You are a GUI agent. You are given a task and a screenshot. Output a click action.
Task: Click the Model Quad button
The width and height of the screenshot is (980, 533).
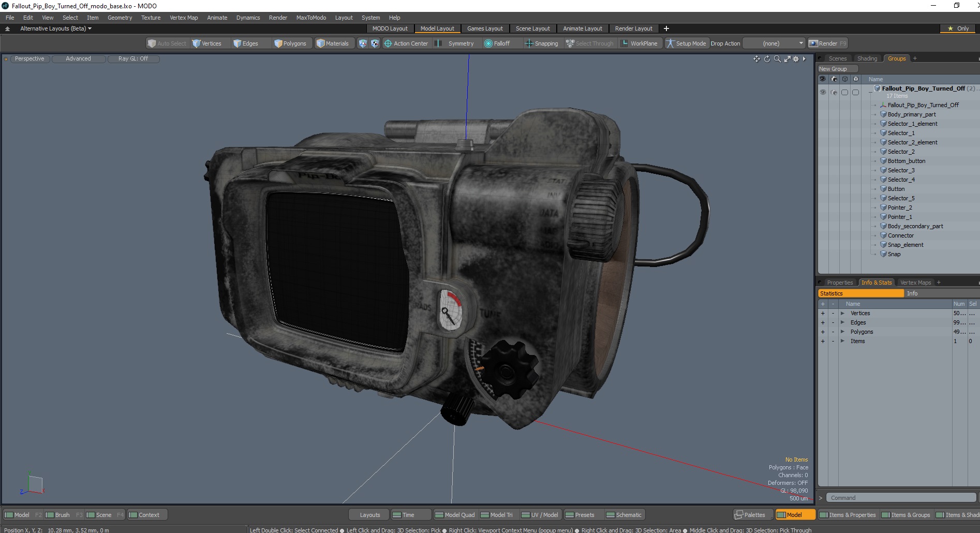(455, 515)
